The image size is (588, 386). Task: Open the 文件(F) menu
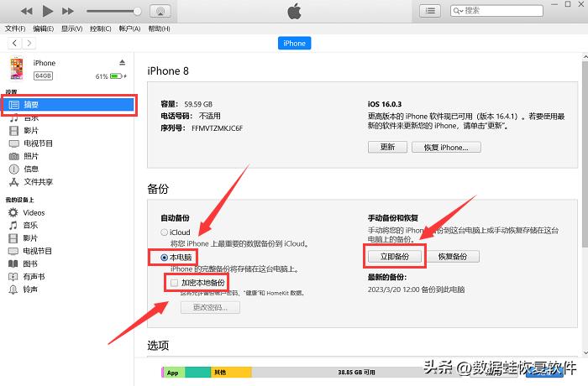tap(15, 29)
